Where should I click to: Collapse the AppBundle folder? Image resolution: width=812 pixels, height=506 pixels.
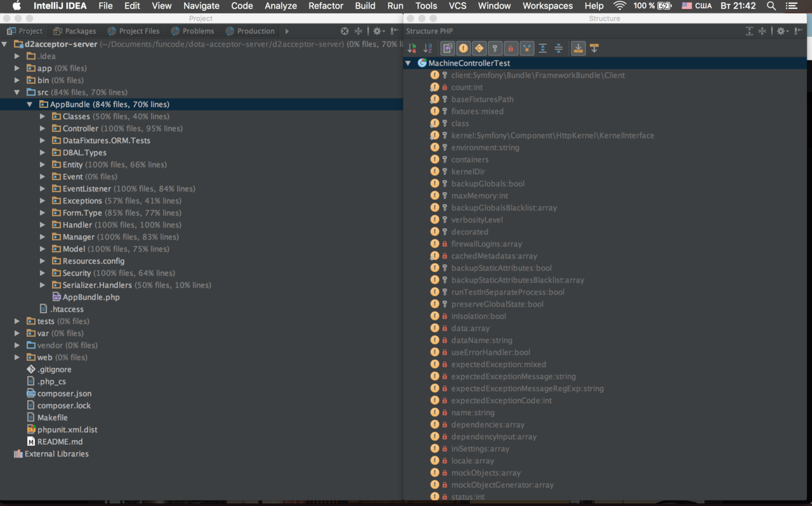(30, 105)
